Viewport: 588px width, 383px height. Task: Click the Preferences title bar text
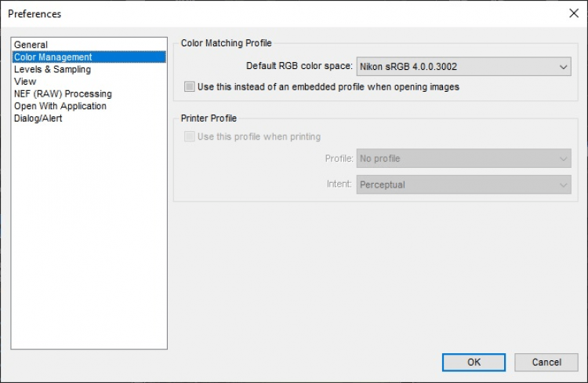34,14
